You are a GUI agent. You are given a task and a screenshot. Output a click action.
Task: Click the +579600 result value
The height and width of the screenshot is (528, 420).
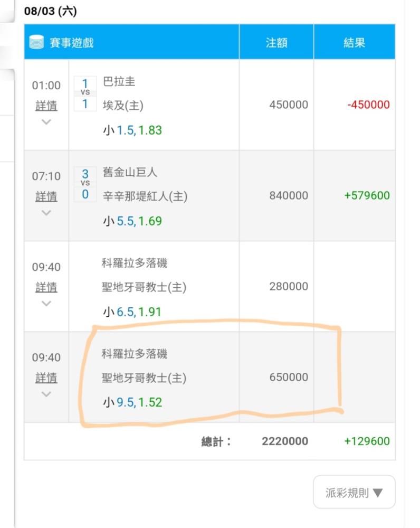click(367, 195)
